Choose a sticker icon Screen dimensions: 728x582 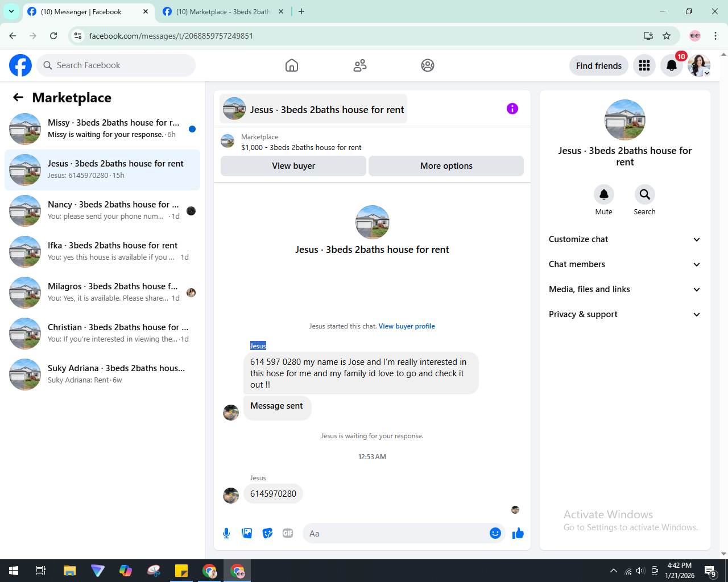[267, 533]
